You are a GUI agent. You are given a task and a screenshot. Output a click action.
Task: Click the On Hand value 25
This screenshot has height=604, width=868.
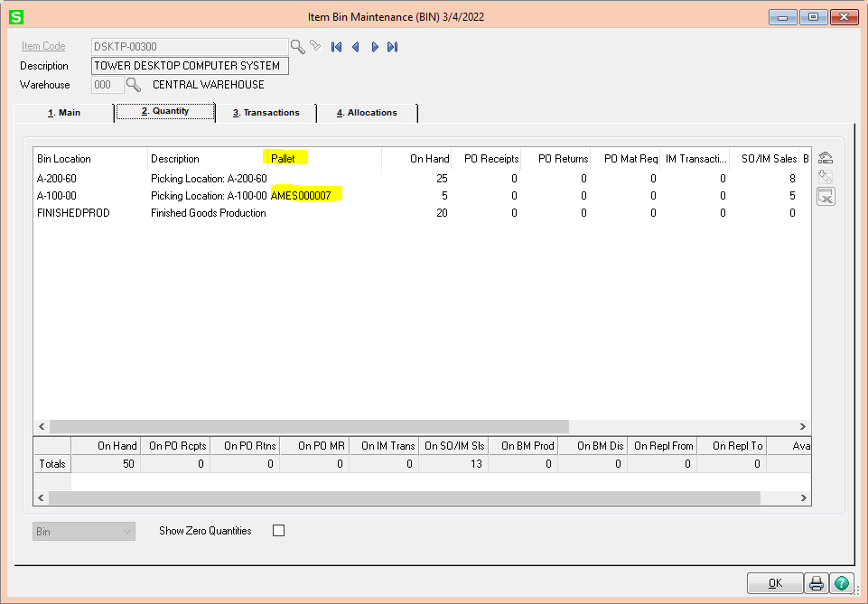[442, 179]
